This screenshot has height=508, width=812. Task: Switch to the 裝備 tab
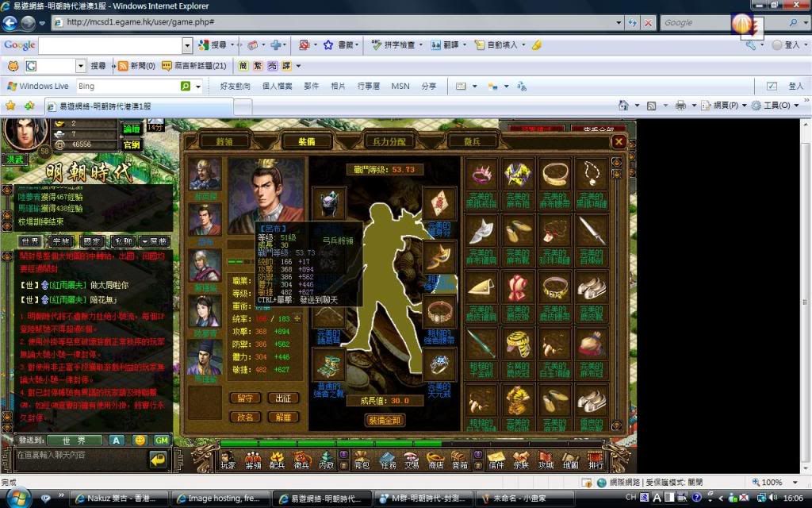coord(307,141)
